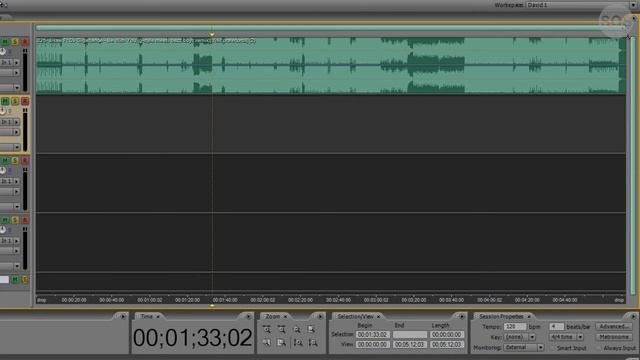Click the Selection Length field
The width and height of the screenshot is (640, 360).
(x=447, y=335)
